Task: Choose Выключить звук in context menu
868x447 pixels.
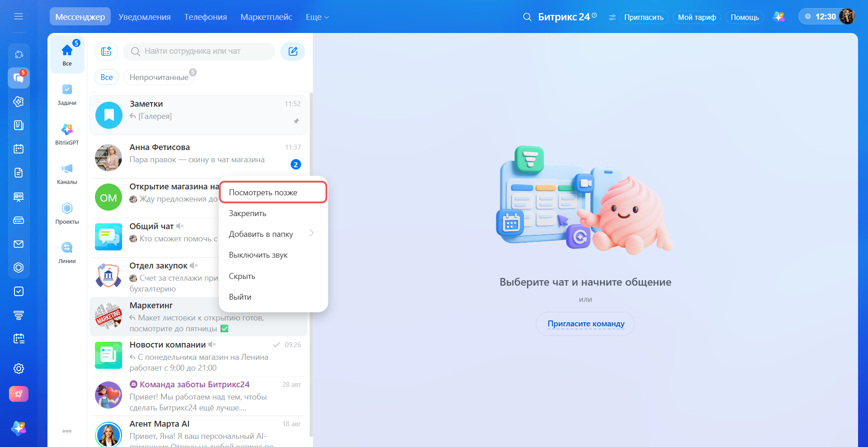Action: coord(273,255)
